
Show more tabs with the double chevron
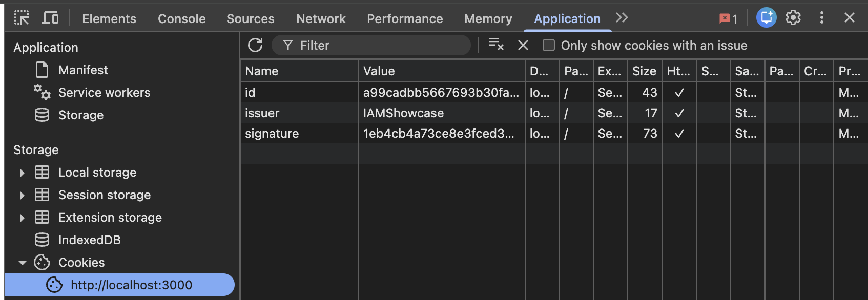click(622, 18)
